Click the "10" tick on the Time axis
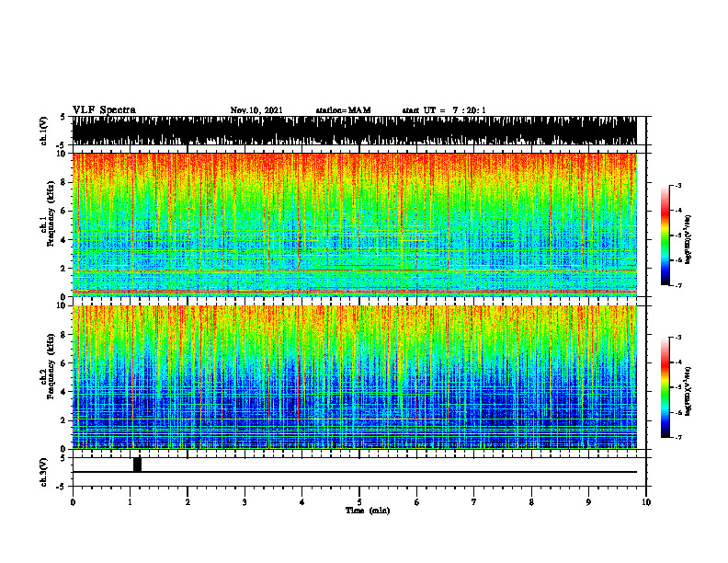Image resolution: width=728 pixels, height=563 pixels. 646,502
